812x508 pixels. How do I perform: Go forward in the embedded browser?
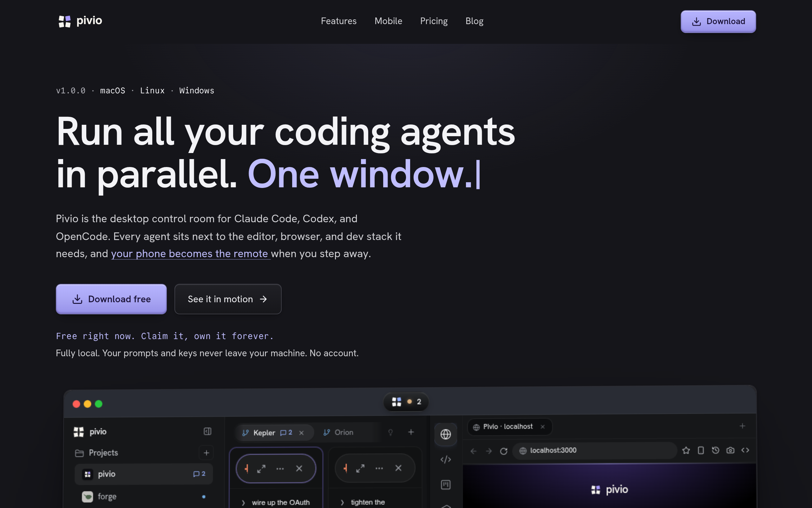coord(488,451)
